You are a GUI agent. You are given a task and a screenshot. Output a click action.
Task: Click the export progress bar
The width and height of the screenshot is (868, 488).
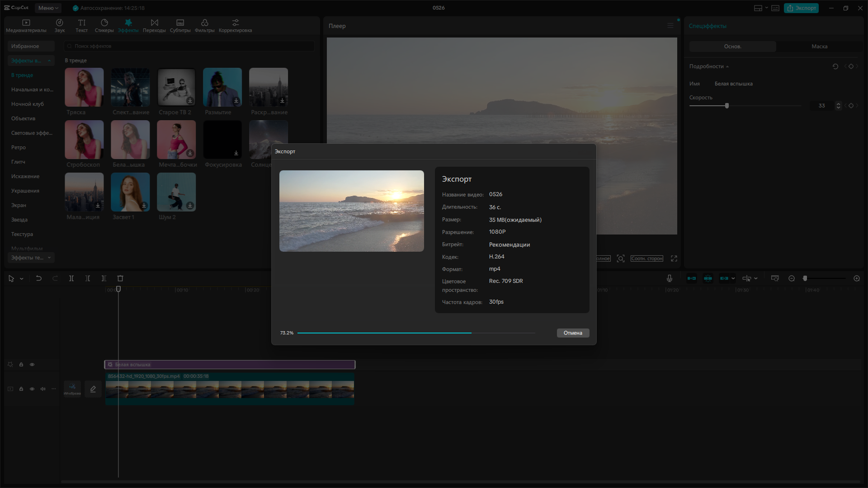coord(416,333)
